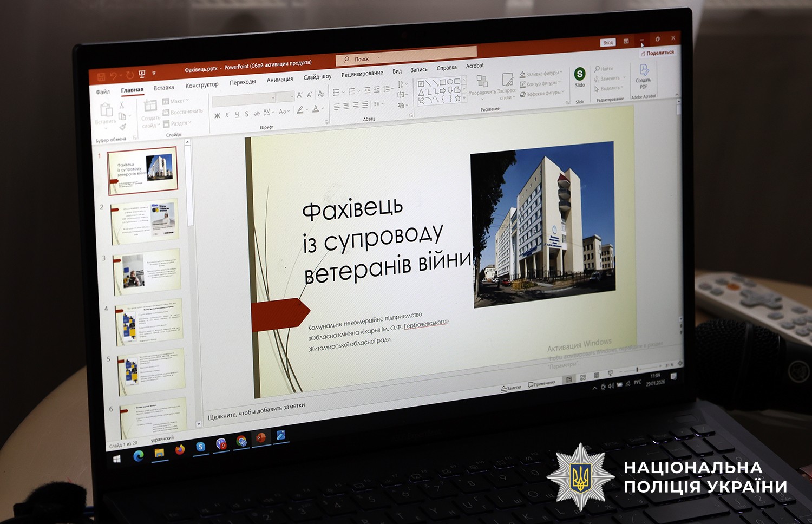The image size is (812, 524).
Task: Expand the Макет layout dropdown
Action: click(176, 101)
